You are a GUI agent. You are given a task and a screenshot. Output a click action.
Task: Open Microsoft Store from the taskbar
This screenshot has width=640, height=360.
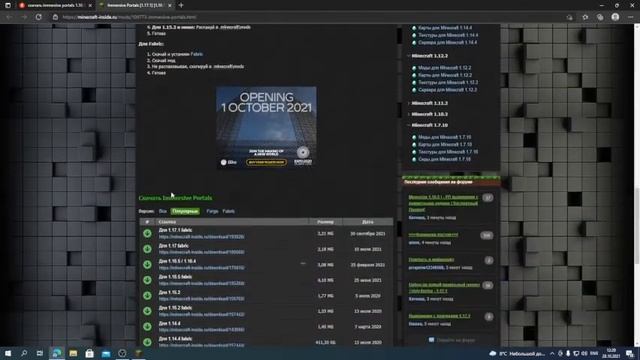coord(89,353)
